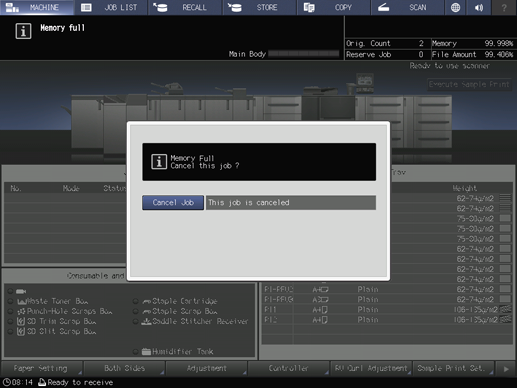Viewport: 517px width, 388px height.
Task: Click Execute Sample Print button
Action: click(x=469, y=84)
